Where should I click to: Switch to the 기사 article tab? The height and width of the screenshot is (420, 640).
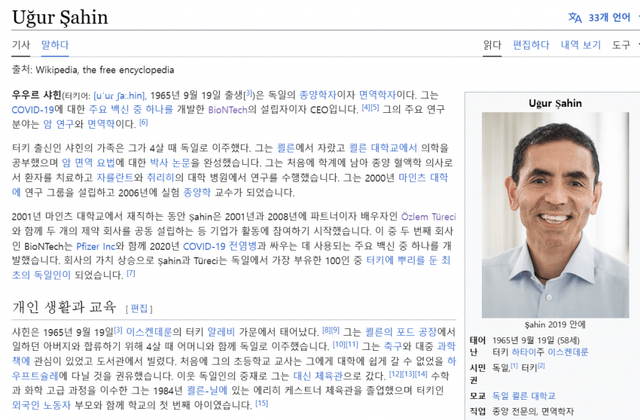[x=20, y=45]
